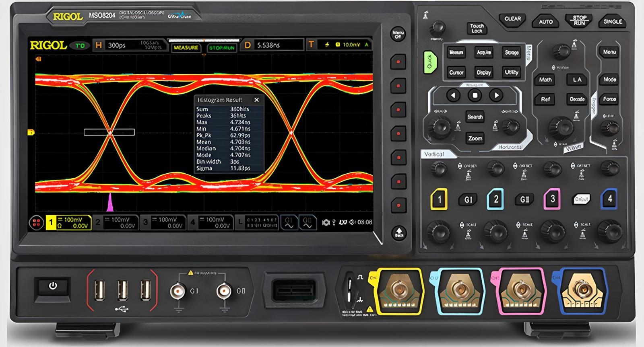Tap the G1 waveform generator screen icon
The image size is (644, 347).
tap(289, 222)
